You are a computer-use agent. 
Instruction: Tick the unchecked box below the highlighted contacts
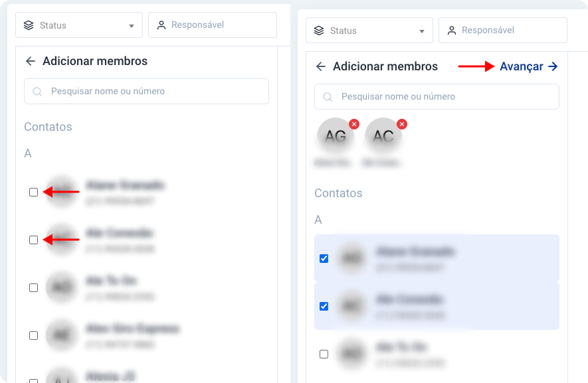324,354
